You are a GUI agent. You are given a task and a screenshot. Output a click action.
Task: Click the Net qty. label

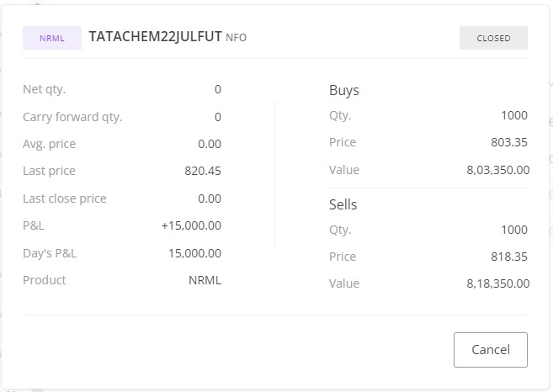pos(44,89)
